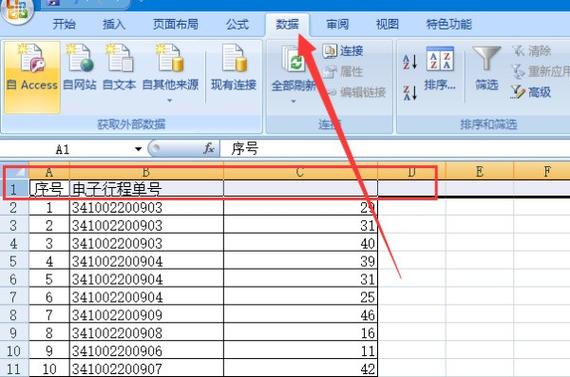
Task: Open the 视图 tab
Action: click(x=387, y=24)
